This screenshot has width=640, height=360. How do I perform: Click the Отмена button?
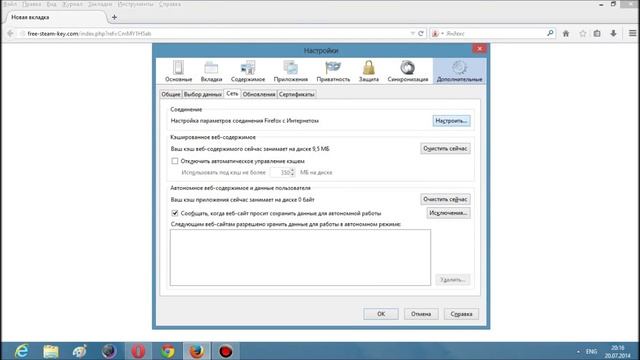(x=421, y=314)
